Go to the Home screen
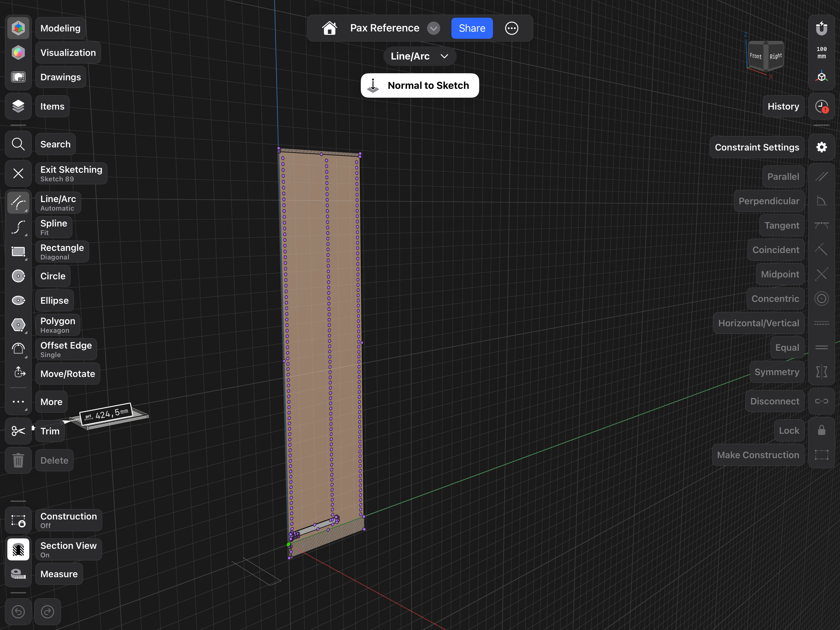Image resolution: width=840 pixels, height=630 pixels. (x=329, y=28)
